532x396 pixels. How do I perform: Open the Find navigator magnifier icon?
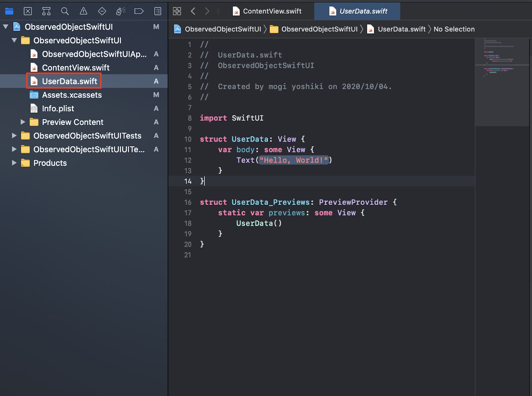65,11
